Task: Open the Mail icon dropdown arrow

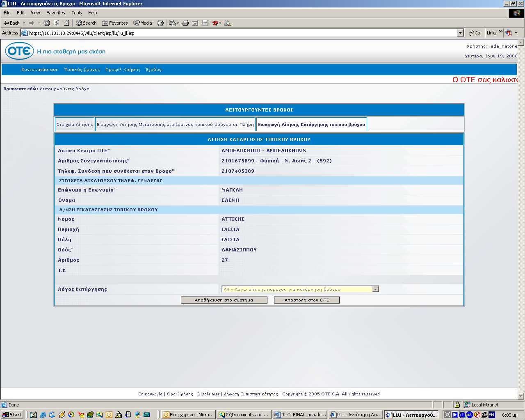Action: (178, 23)
